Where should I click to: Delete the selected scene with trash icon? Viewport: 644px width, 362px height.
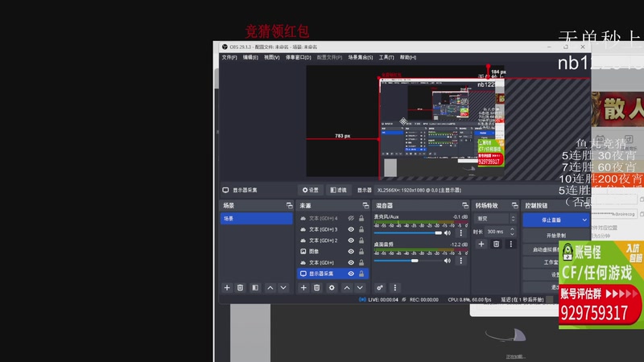tap(240, 288)
